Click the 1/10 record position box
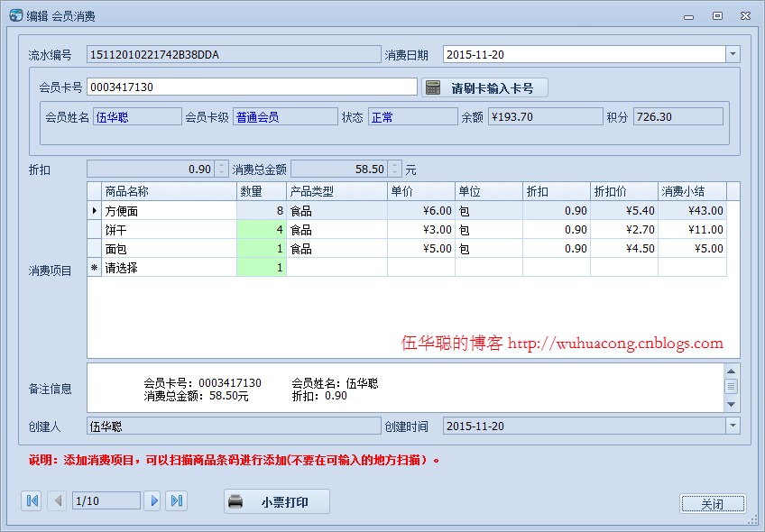Screen dimensions: 765x532 click(106, 500)
